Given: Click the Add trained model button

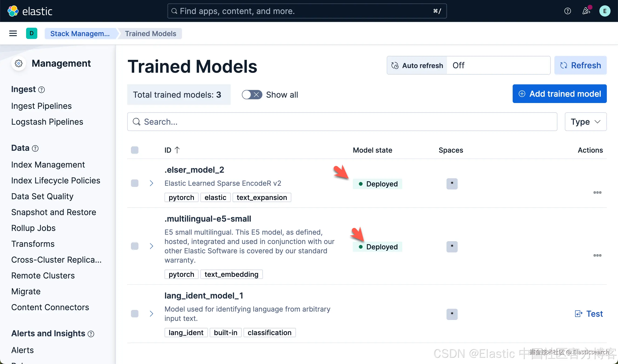Looking at the screenshot, I should point(559,94).
